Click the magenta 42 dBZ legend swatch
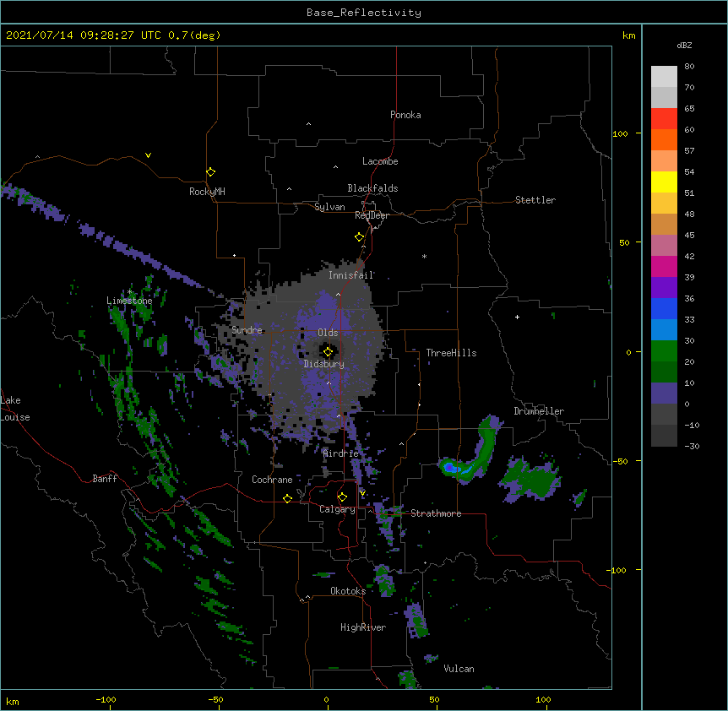This screenshot has width=728, height=711. 664,266
